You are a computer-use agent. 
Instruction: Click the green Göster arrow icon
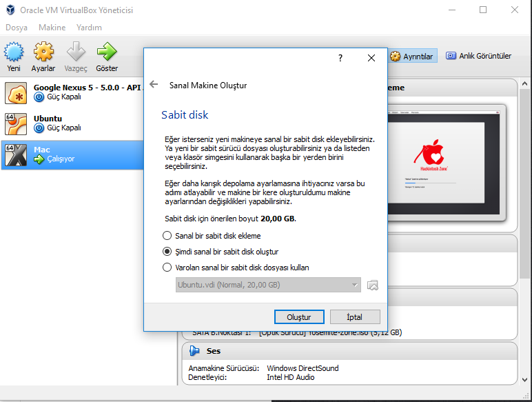(x=107, y=52)
